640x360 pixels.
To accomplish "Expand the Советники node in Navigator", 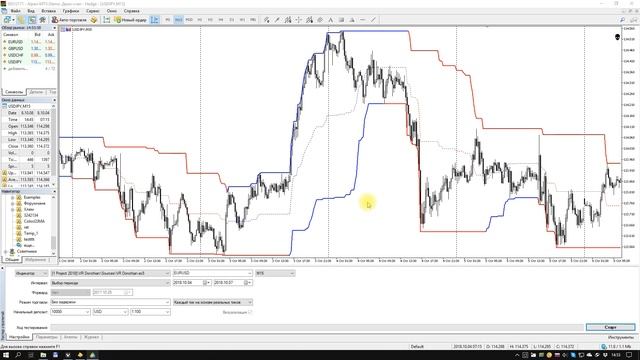I will point(6,251).
